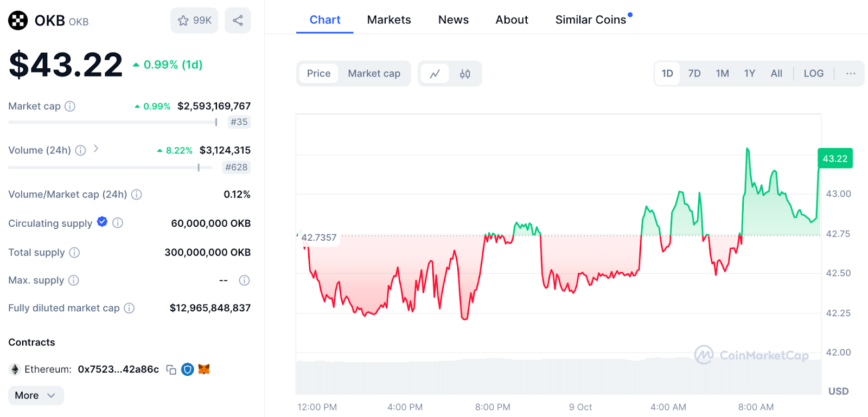Screen dimensions: 868x417
Task: Click the Ethereum contract logo icon
Action: [15, 369]
